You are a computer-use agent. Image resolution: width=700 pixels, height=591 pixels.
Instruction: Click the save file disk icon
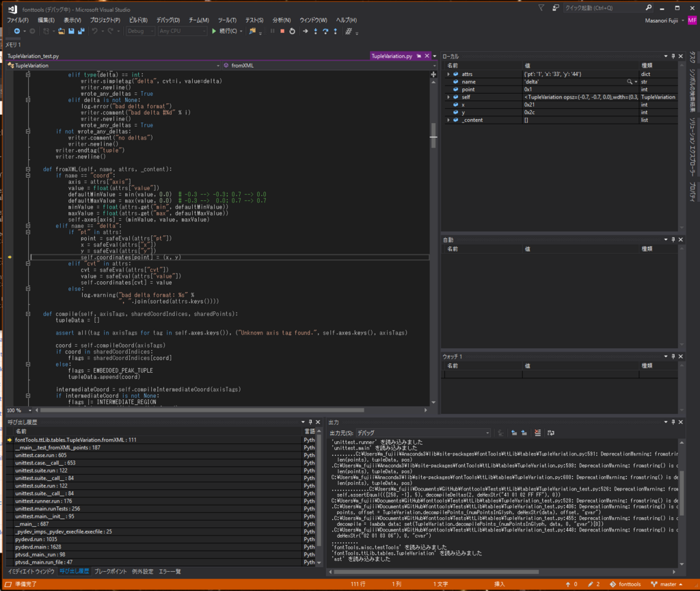click(x=71, y=31)
